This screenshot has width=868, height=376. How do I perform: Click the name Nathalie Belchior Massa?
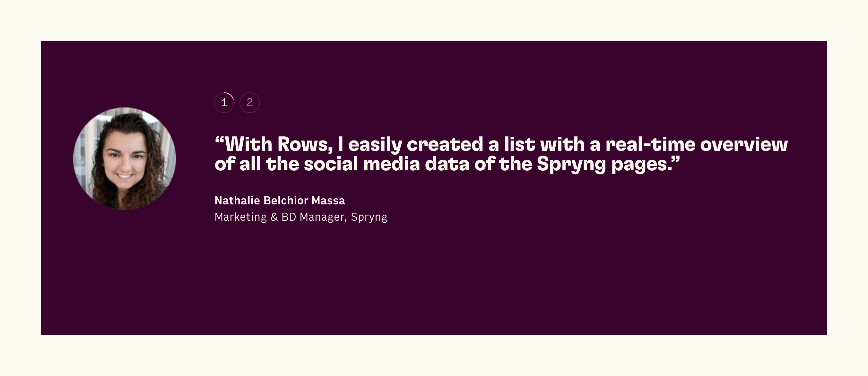(x=280, y=201)
